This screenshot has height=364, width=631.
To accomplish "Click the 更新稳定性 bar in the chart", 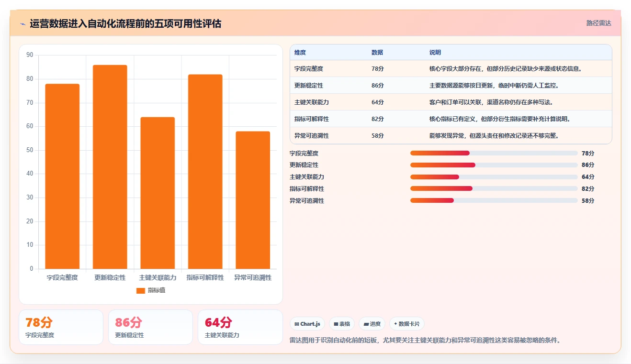I will pyautogui.click(x=110, y=167).
